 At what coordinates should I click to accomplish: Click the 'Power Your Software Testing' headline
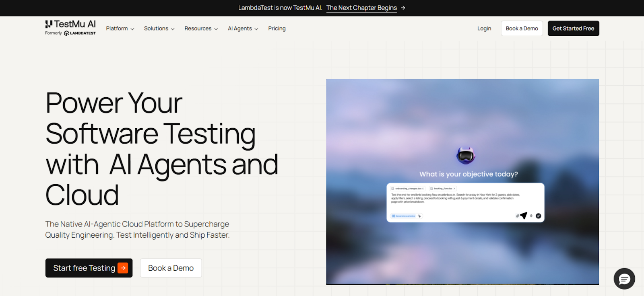[161, 148]
